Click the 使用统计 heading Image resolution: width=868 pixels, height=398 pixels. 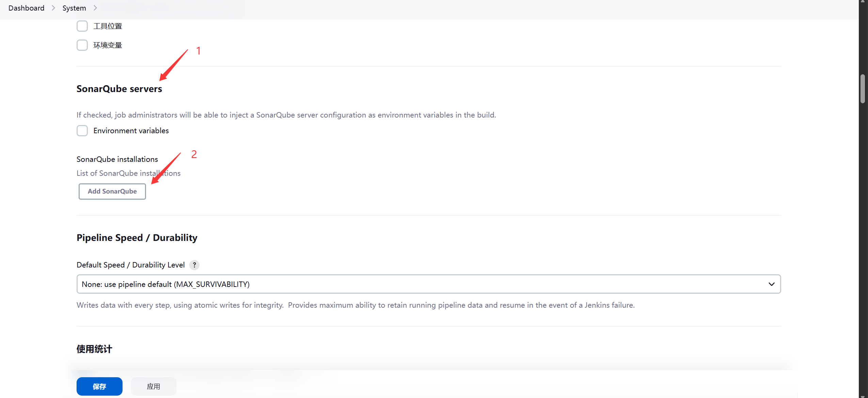pos(94,349)
